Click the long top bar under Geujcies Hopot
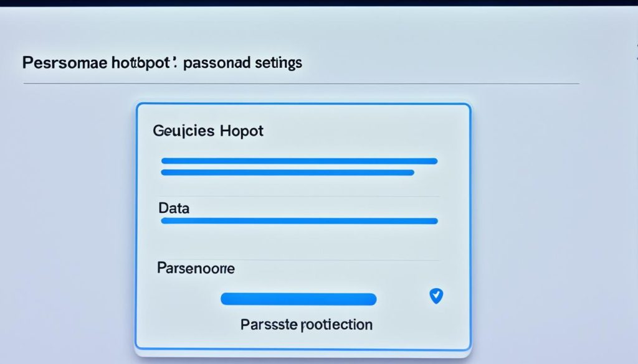 [x=299, y=161]
